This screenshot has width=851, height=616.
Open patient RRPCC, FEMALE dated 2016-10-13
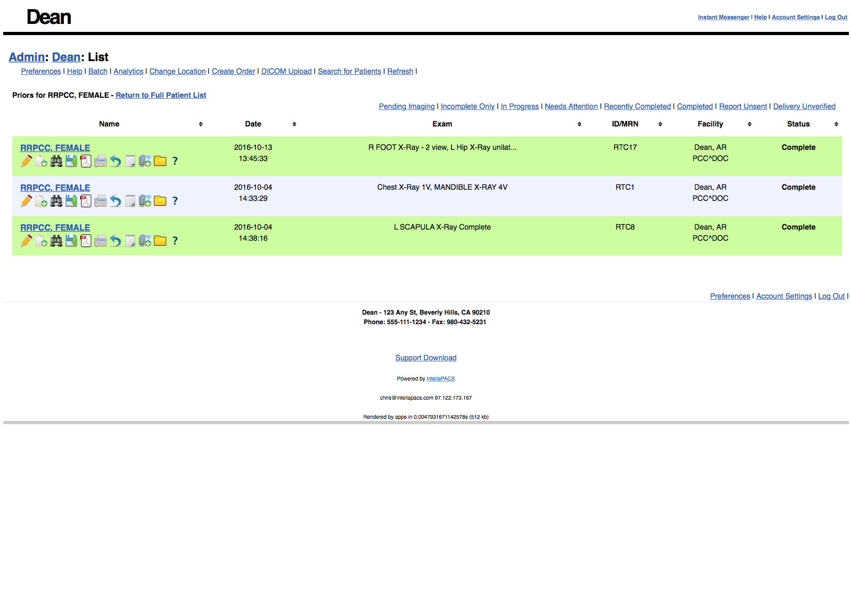tap(55, 148)
